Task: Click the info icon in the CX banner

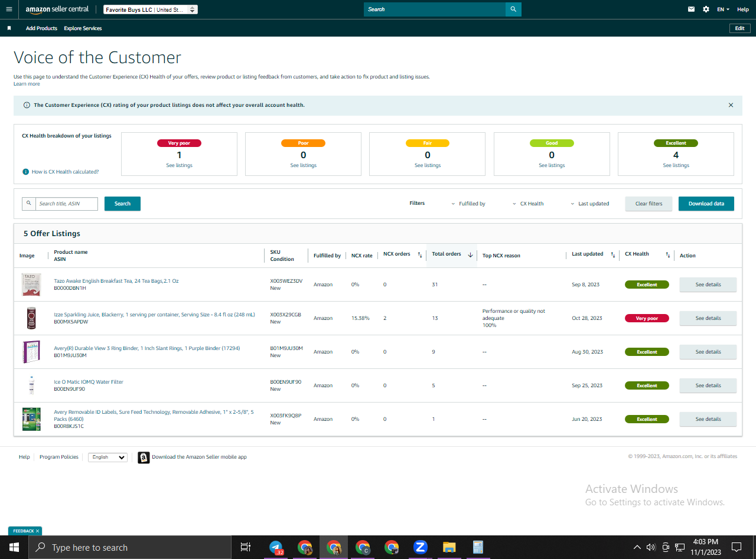Action: [27, 105]
